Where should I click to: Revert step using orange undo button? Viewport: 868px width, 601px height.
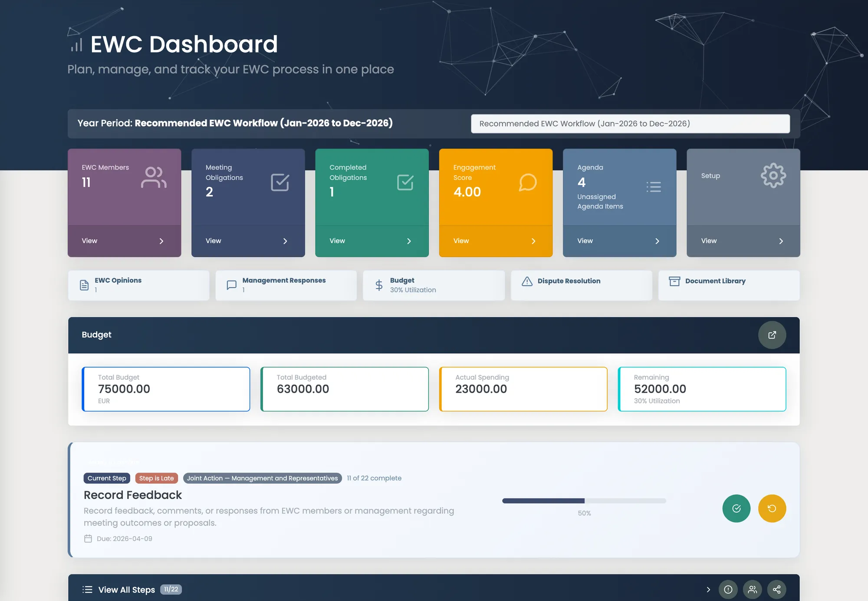772,509
